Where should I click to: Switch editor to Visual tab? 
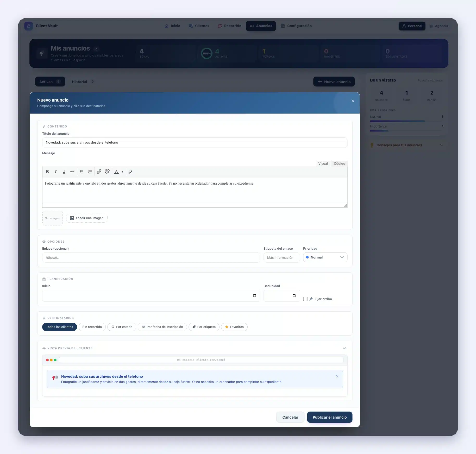tap(323, 163)
